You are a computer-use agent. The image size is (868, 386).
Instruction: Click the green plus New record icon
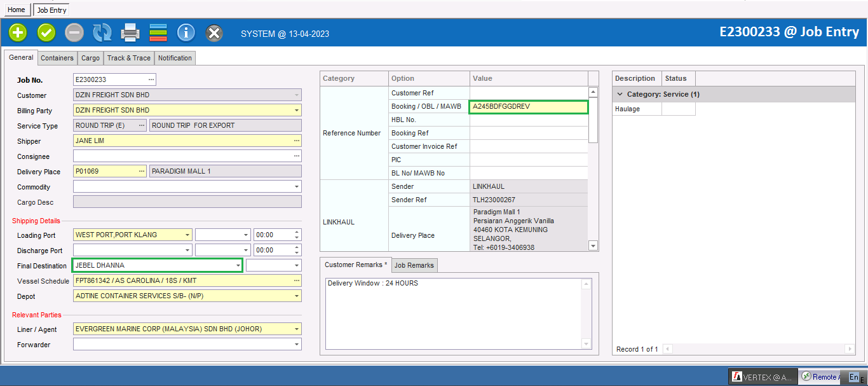(18, 32)
